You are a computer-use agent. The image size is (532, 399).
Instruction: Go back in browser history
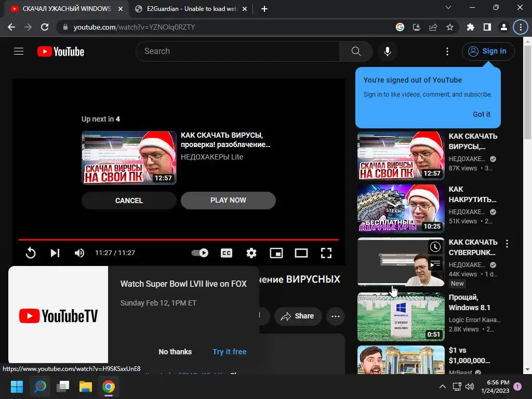(11, 27)
